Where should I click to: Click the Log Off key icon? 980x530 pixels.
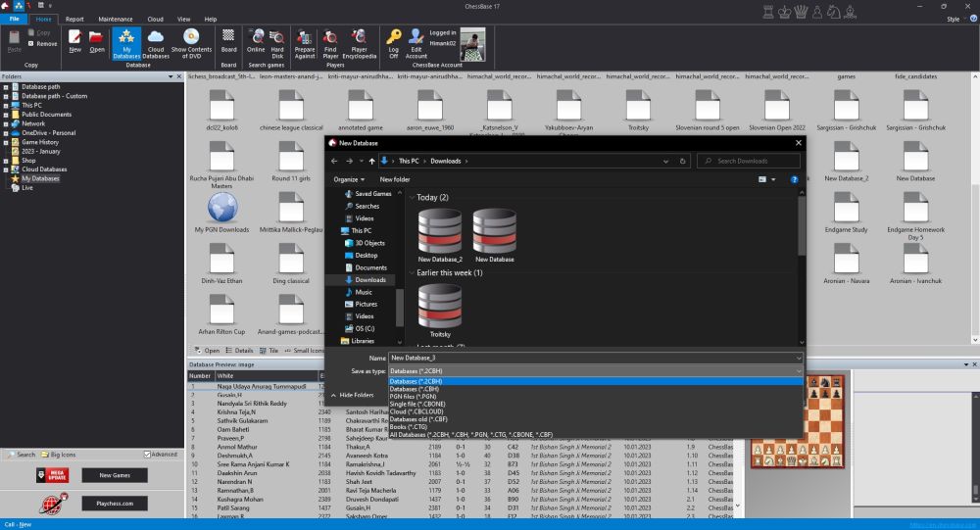point(393,42)
